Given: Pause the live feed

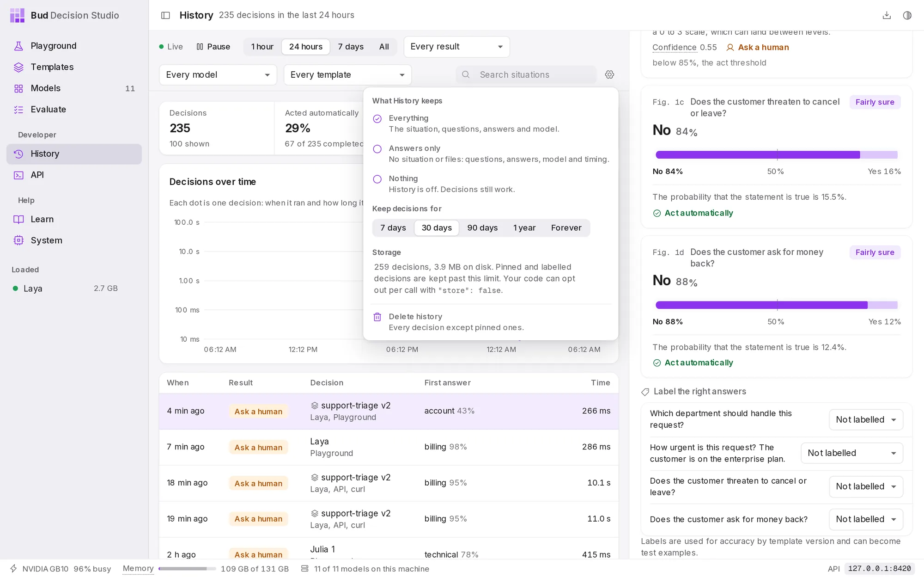Looking at the screenshot, I should tap(213, 47).
